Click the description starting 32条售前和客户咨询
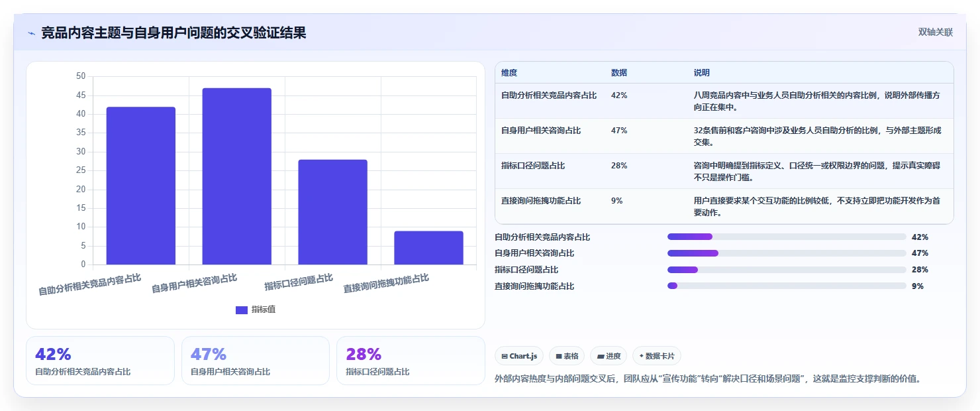Screen dimensions: 980x411 [x=818, y=136]
